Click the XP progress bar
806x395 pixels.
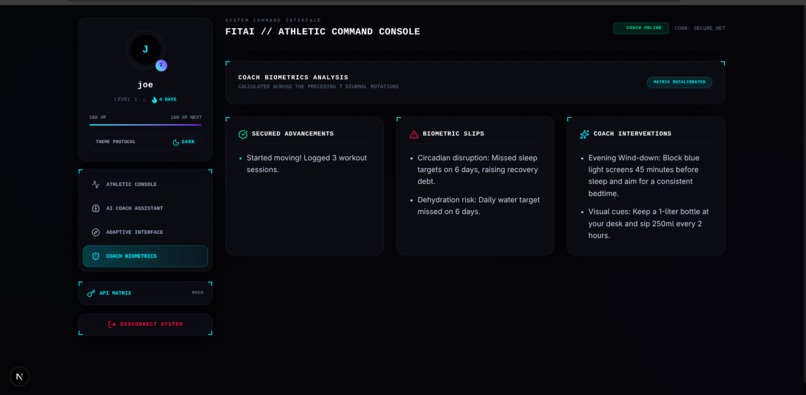[x=145, y=124]
